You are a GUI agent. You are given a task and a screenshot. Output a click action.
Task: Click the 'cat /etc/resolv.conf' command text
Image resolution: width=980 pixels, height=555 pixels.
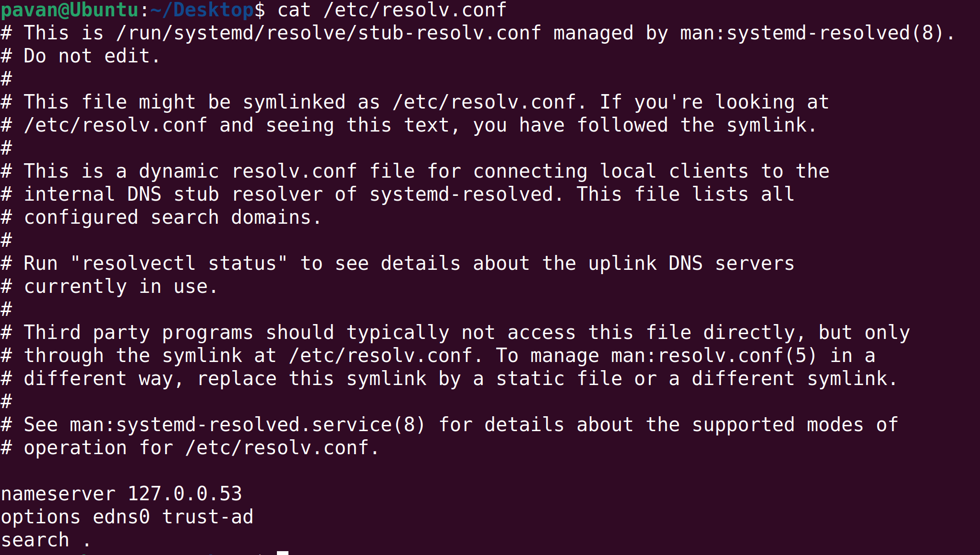point(392,10)
